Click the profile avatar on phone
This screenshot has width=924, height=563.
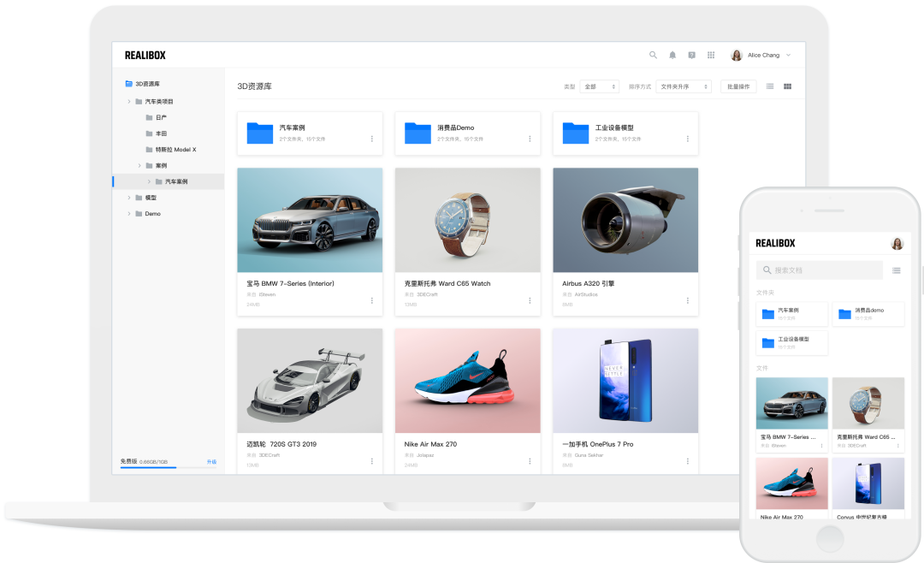[x=897, y=244]
